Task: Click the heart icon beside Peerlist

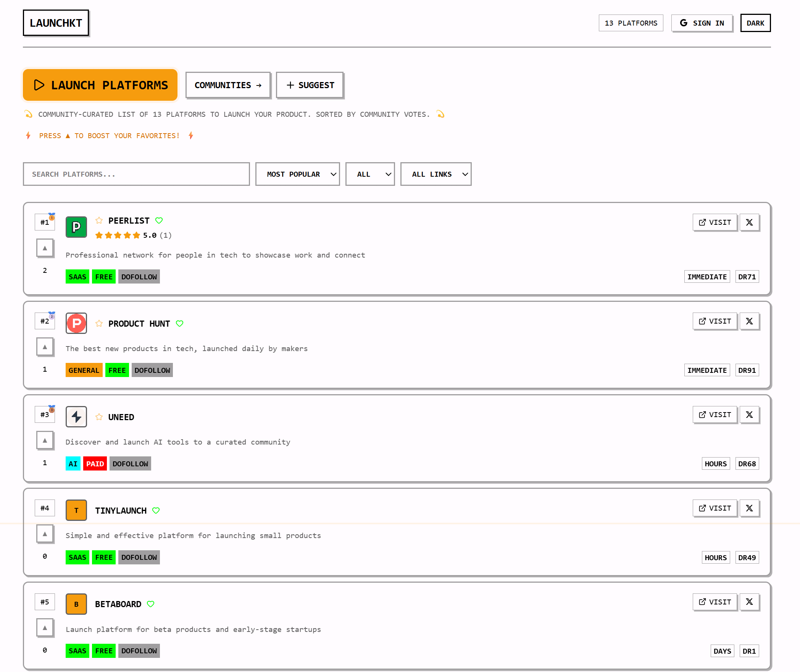Action: [159, 220]
